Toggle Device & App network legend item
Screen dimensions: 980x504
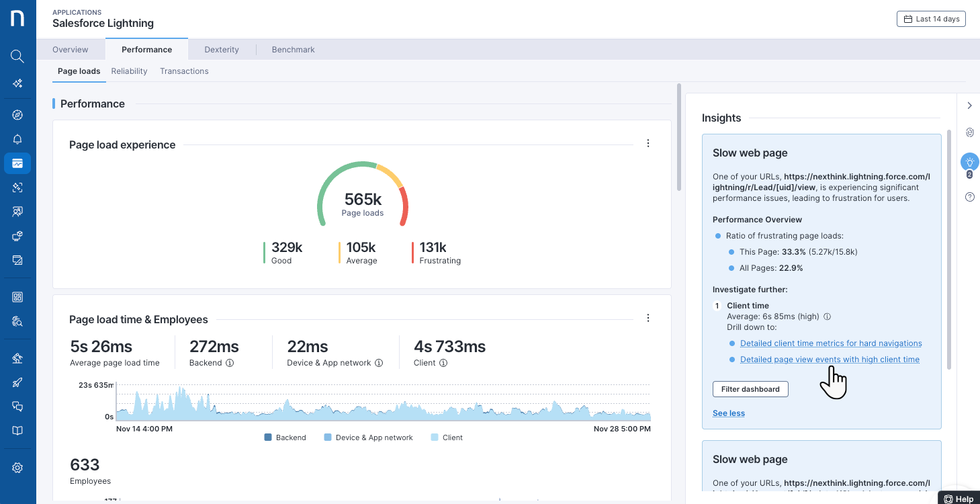(x=368, y=437)
